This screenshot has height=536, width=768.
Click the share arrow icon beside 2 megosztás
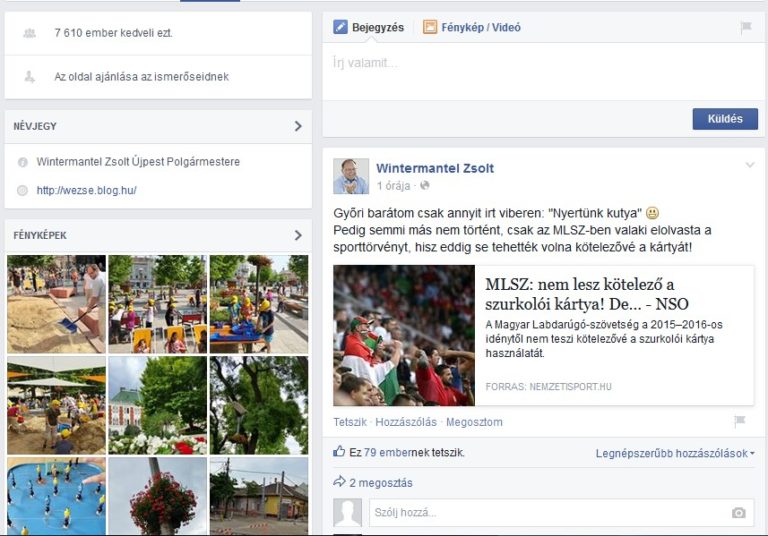[339, 482]
